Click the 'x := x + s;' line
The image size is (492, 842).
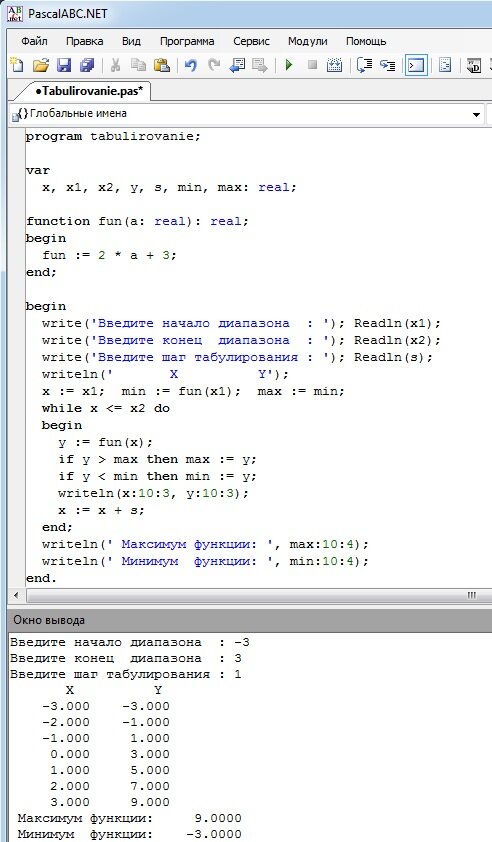point(102,511)
